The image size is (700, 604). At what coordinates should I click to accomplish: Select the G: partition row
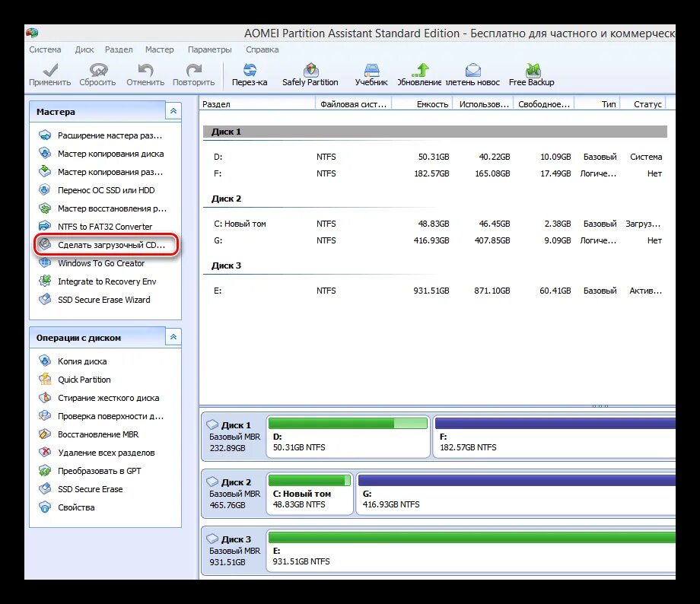[435, 240]
